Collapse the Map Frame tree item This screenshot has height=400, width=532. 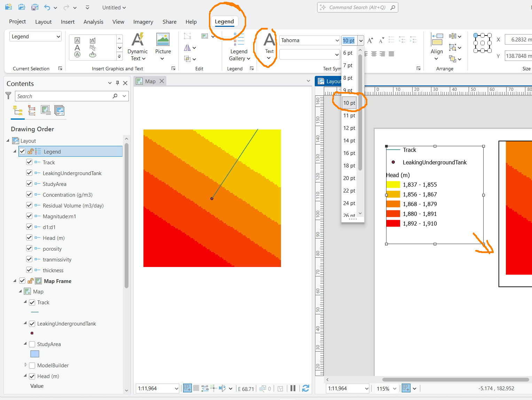[x=14, y=281]
